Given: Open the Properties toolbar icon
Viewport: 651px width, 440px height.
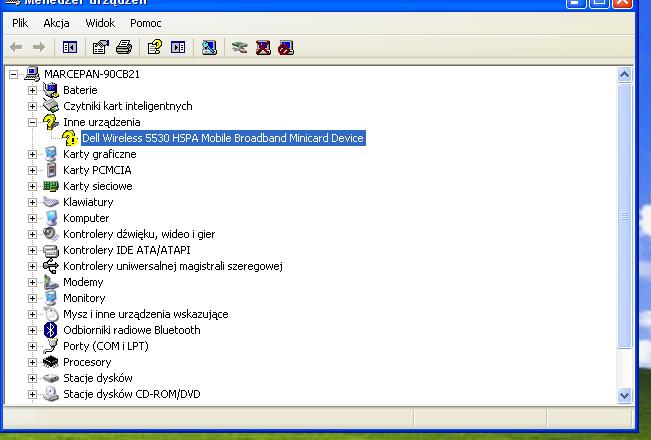Looking at the screenshot, I should coord(100,47).
